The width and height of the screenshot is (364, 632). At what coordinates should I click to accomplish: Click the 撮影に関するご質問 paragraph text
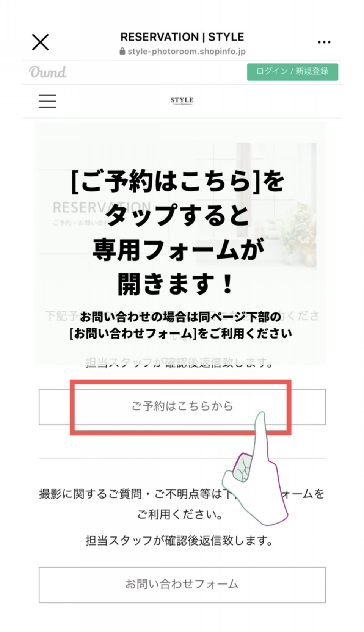pos(182,494)
